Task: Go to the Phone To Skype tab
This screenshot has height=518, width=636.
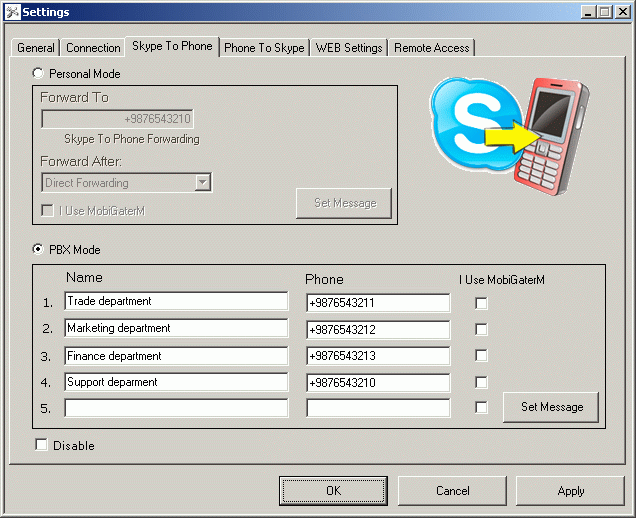Action: tap(264, 48)
